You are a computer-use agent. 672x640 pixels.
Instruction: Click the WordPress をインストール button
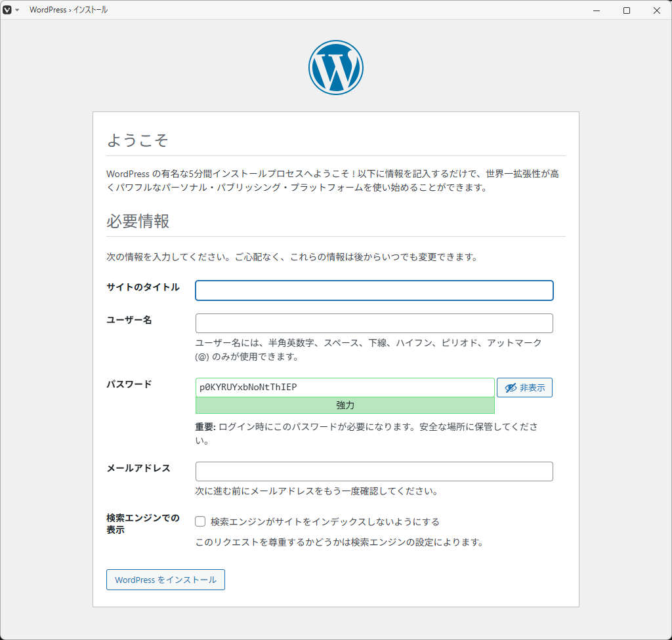click(x=165, y=580)
